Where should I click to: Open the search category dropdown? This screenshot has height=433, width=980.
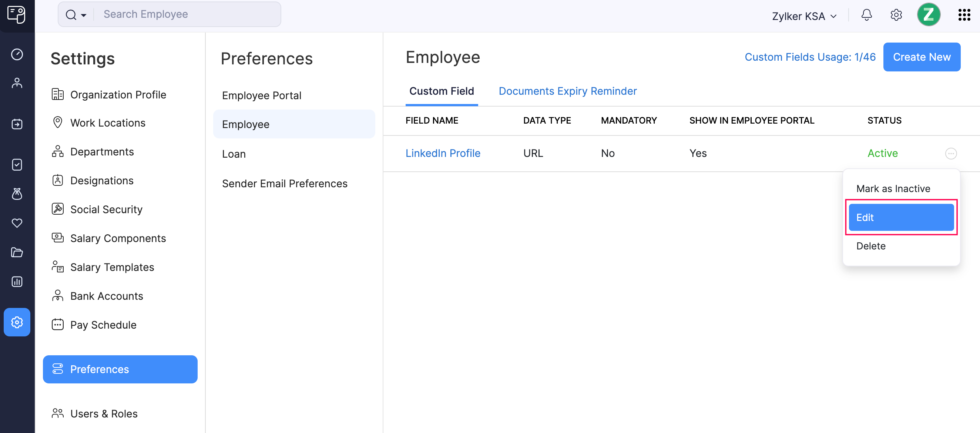click(x=84, y=15)
